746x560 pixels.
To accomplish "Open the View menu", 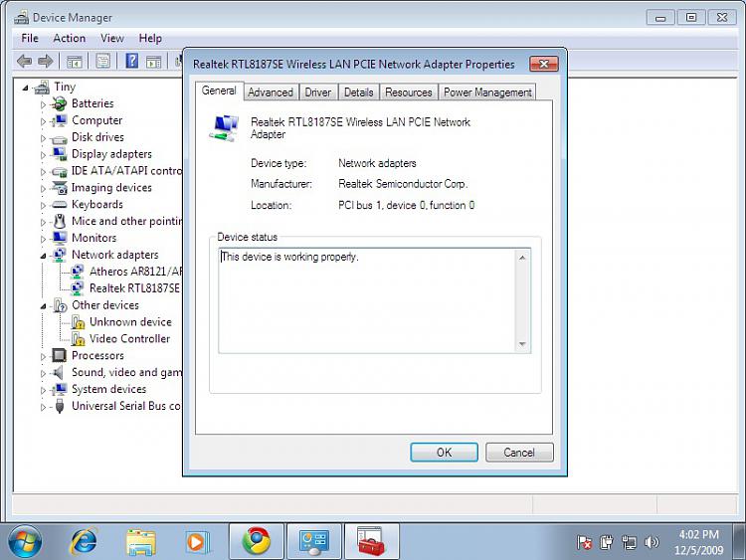I will (112, 38).
